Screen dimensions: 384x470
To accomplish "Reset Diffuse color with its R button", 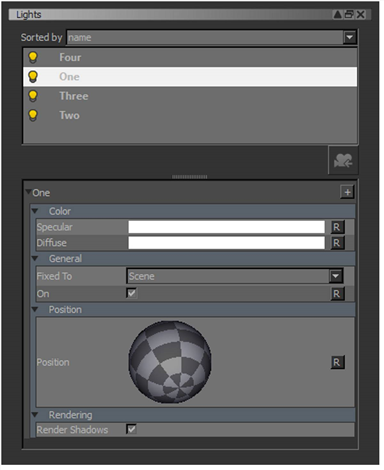I will [x=337, y=243].
